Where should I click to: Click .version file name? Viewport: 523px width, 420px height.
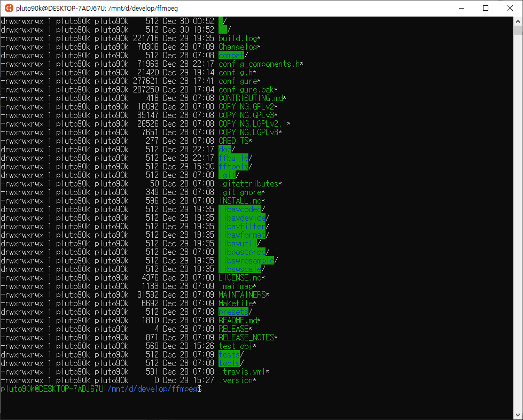[x=236, y=380]
